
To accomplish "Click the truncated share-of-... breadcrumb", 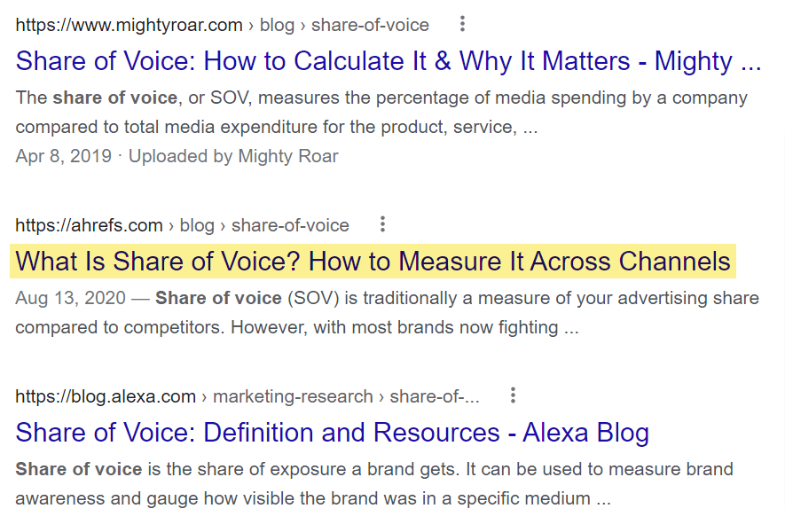I will coord(436,396).
